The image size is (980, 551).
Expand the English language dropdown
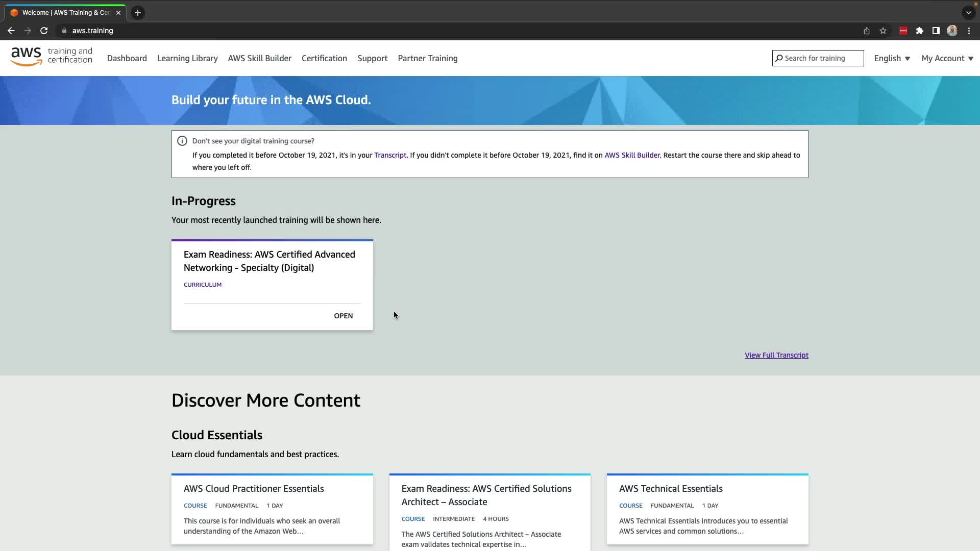pos(892,58)
